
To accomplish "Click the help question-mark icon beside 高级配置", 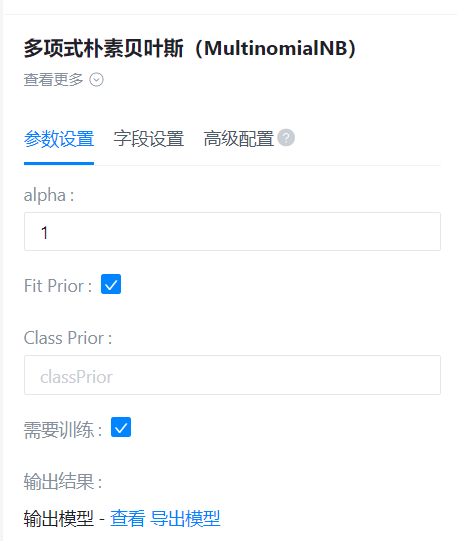I will click(x=286, y=138).
